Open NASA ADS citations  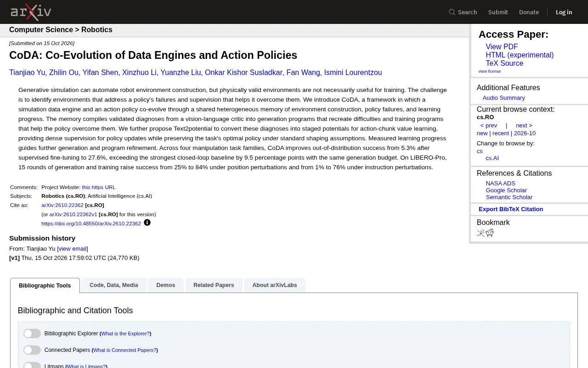coord(501,184)
